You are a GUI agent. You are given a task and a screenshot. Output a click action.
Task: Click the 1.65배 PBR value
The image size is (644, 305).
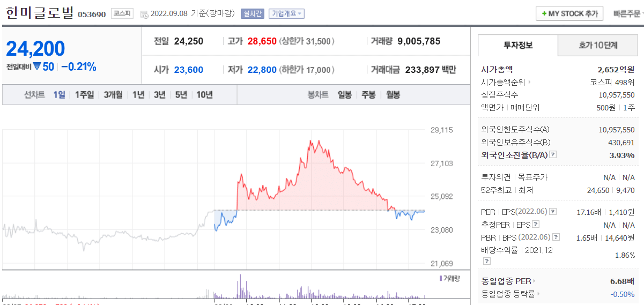586,237
